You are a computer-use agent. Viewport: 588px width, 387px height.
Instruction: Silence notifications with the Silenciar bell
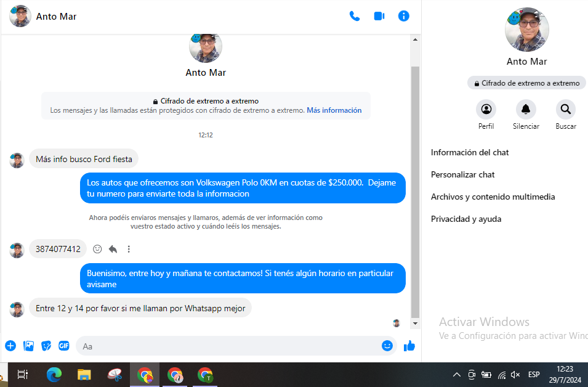[526, 110]
